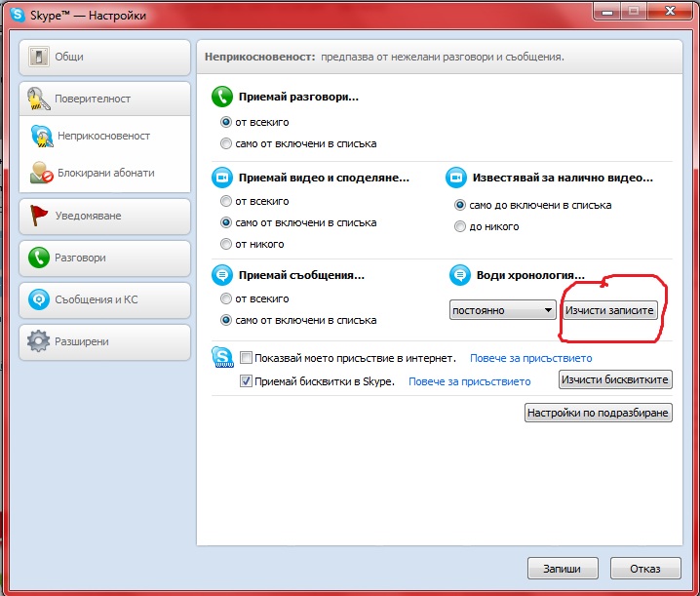
Task: Accept video 'от всекиго' radio option
Action: pos(226,201)
